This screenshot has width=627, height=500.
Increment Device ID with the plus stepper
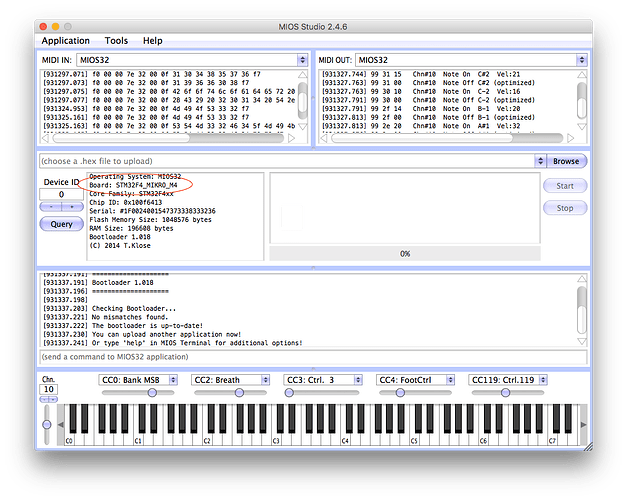point(72,207)
